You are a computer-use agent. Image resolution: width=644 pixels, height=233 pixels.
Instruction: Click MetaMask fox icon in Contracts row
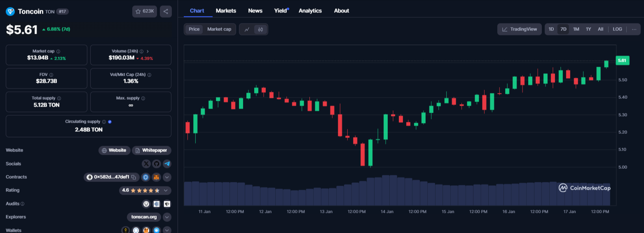157,177
